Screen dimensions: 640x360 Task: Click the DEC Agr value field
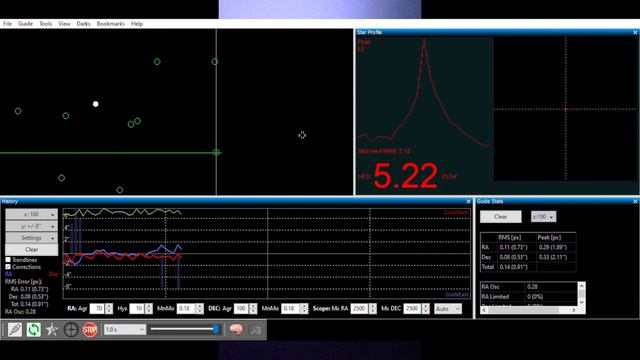[x=241, y=309]
